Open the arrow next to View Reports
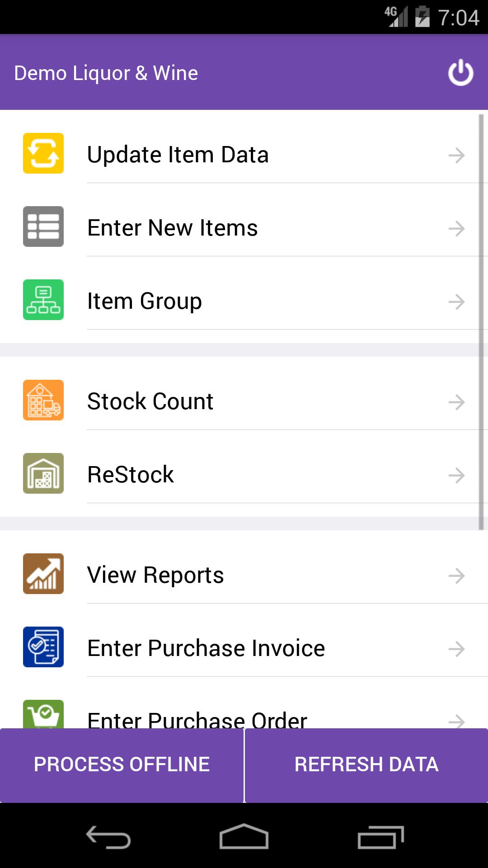The width and height of the screenshot is (488, 868). [x=456, y=576]
